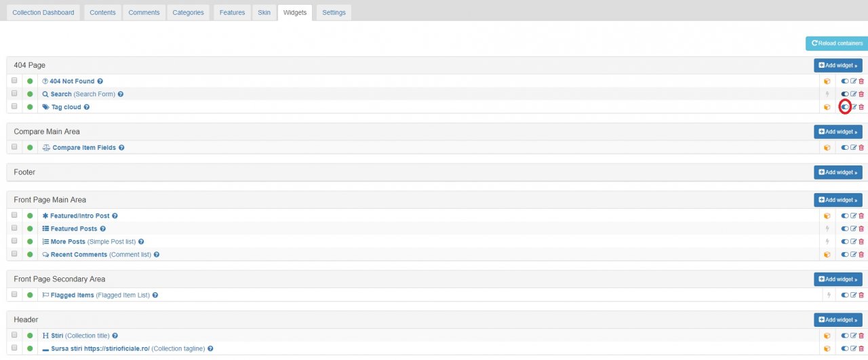
Task: Click cache cube icon for Recent Comments
Action: point(827,255)
